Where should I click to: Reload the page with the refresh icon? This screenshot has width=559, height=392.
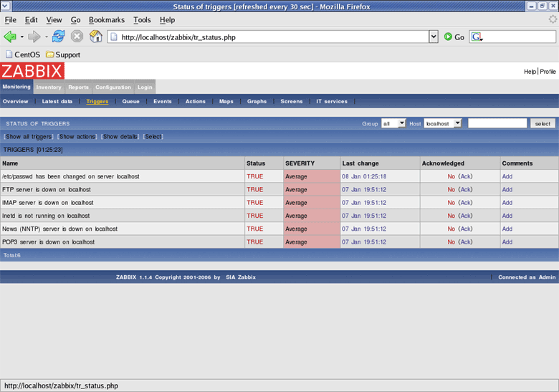coord(58,37)
